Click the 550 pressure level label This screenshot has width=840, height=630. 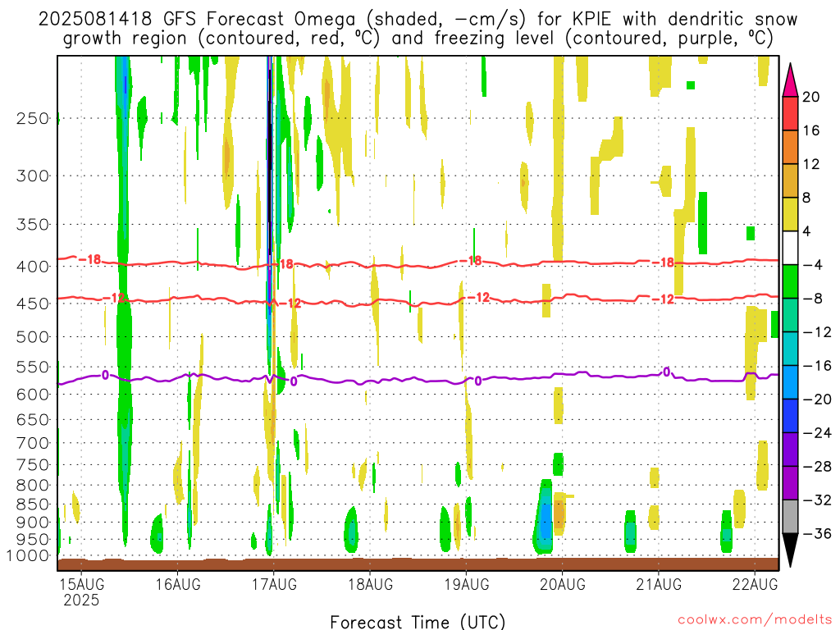coord(33,367)
